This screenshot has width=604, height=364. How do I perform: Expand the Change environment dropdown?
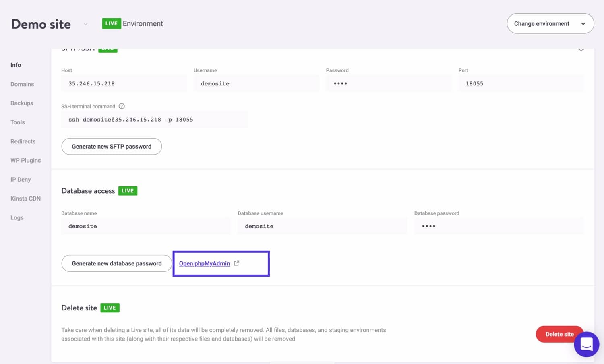[x=550, y=23]
